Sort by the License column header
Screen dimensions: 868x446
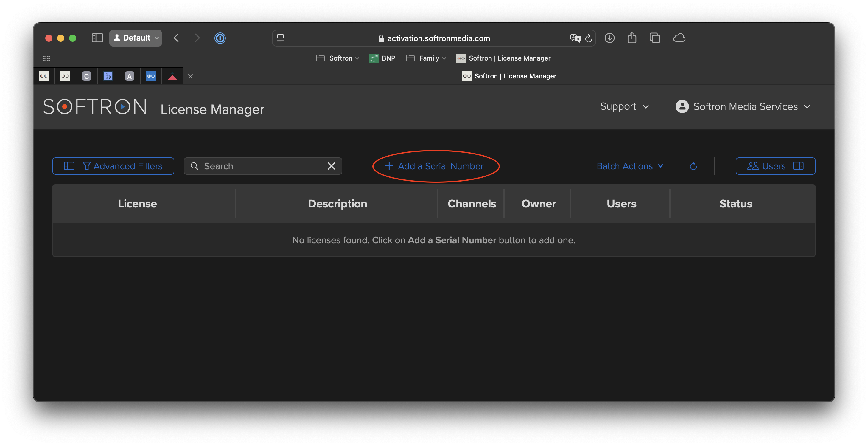(x=137, y=203)
